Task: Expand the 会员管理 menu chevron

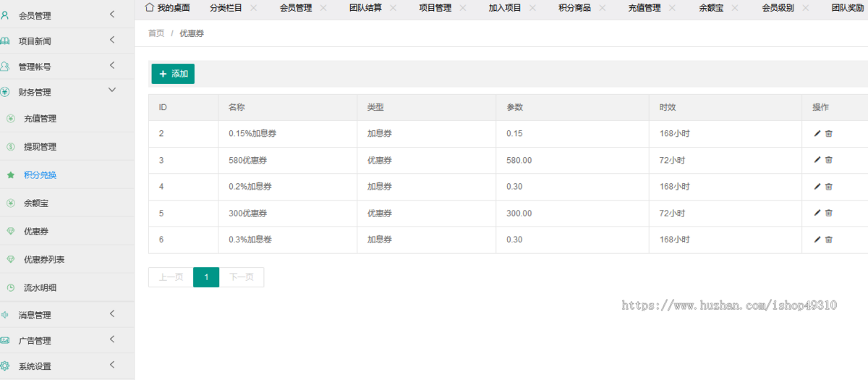Action: click(112, 14)
